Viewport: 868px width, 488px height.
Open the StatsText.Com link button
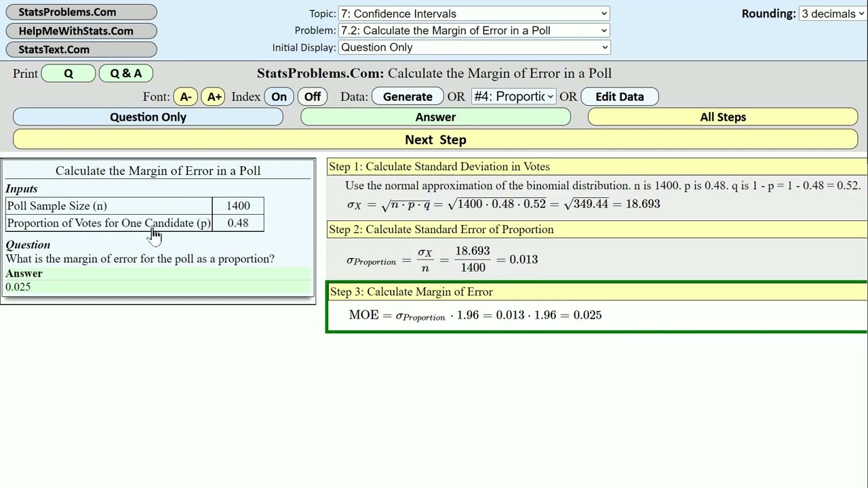pyautogui.click(x=81, y=49)
